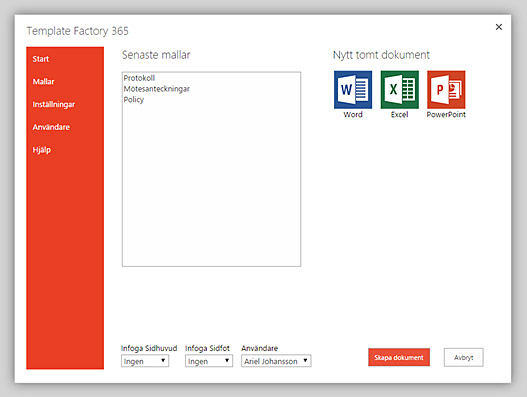Expand the Infoga Sidhuvud dropdown
This screenshot has width=527, height=397.
145,361
